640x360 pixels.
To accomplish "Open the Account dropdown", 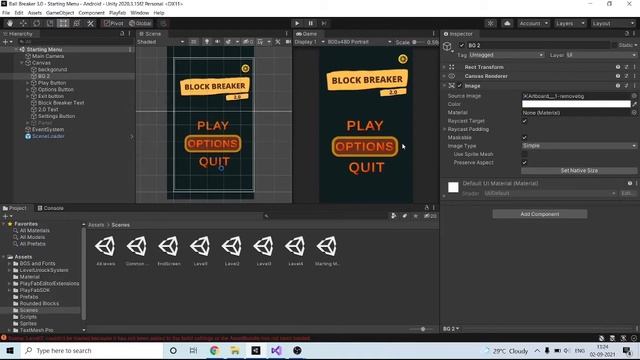I will point(533,23).
